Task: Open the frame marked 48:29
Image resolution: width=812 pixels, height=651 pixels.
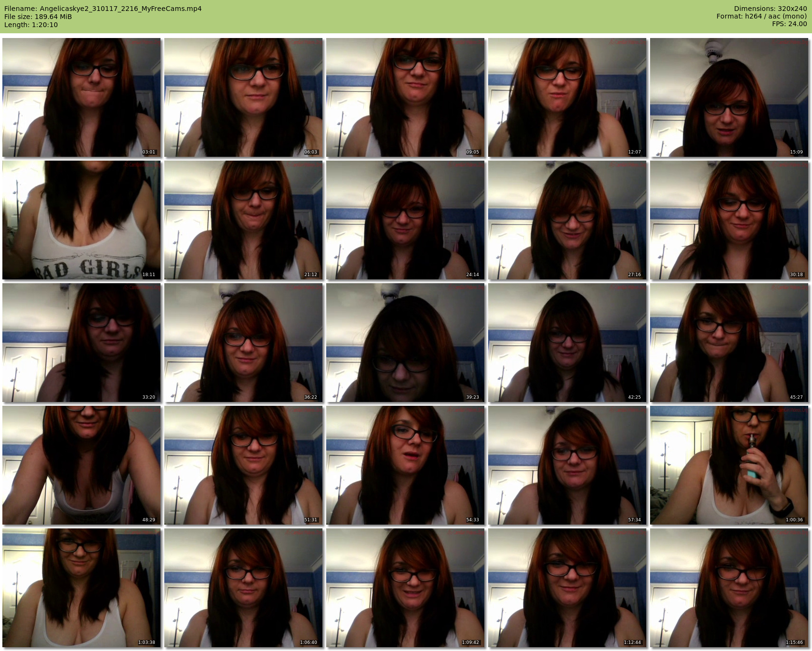Action: [x=82, y=465]
